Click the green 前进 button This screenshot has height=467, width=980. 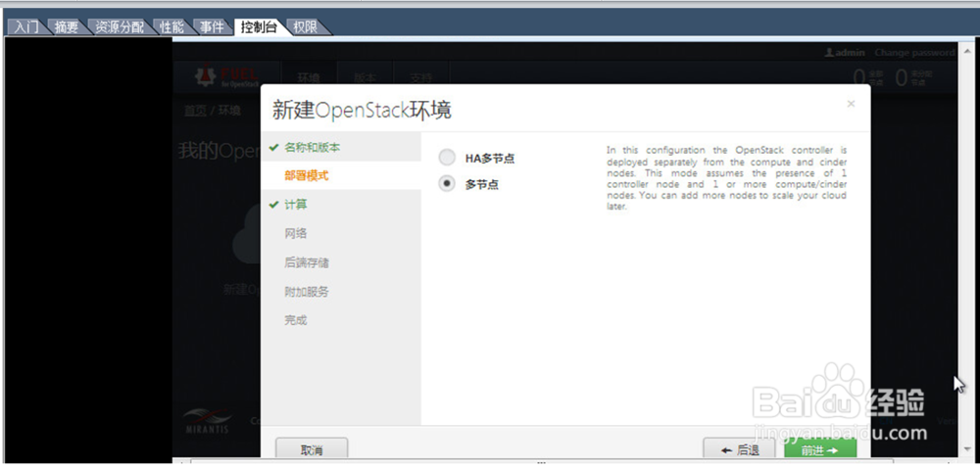(x=819, y=450)
